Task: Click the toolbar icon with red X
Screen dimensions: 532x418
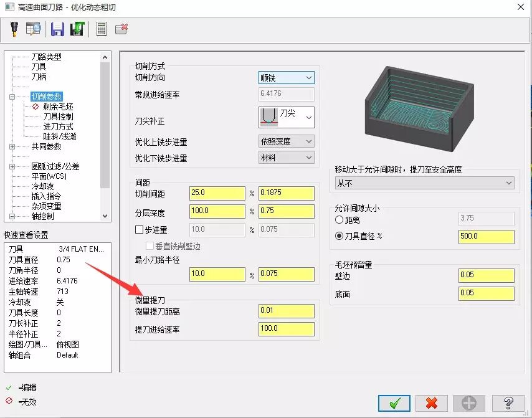Action: tap(121, 29)
